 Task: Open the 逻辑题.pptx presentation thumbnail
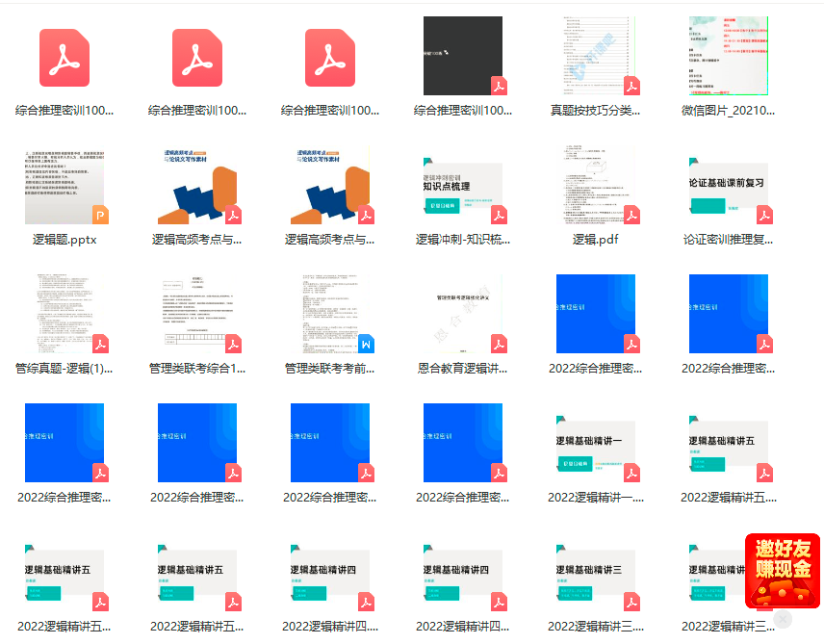(x=64, y=183)
